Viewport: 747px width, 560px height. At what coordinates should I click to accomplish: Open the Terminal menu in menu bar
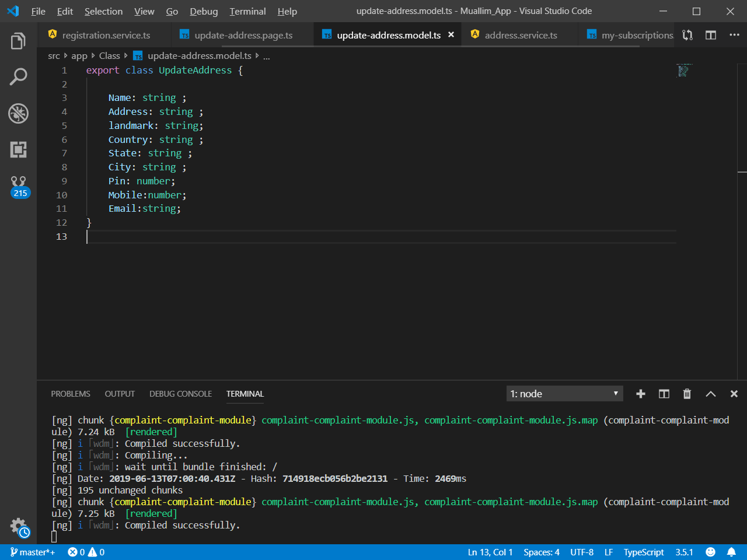click(x=247, y=11)
